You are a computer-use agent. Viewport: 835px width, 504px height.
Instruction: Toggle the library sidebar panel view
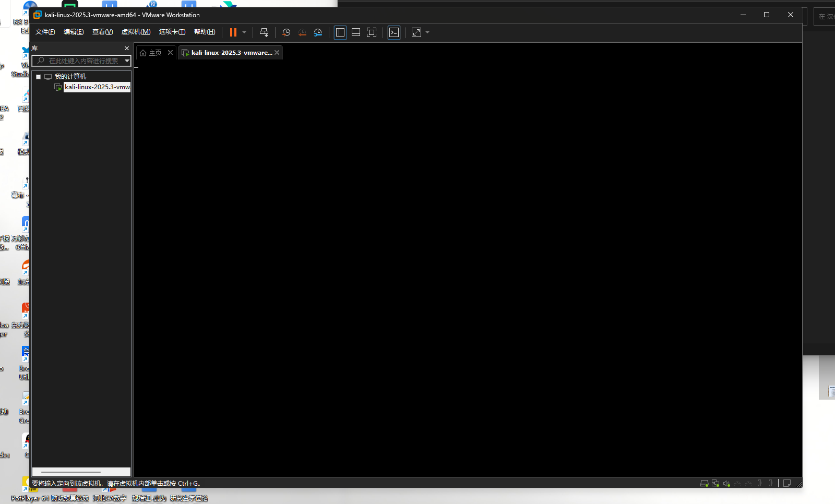340,32
